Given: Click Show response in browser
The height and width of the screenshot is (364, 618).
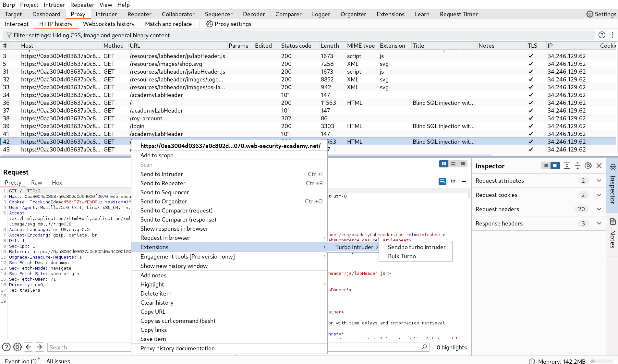Looking at the screenshot, I should (x=229, y=229).
